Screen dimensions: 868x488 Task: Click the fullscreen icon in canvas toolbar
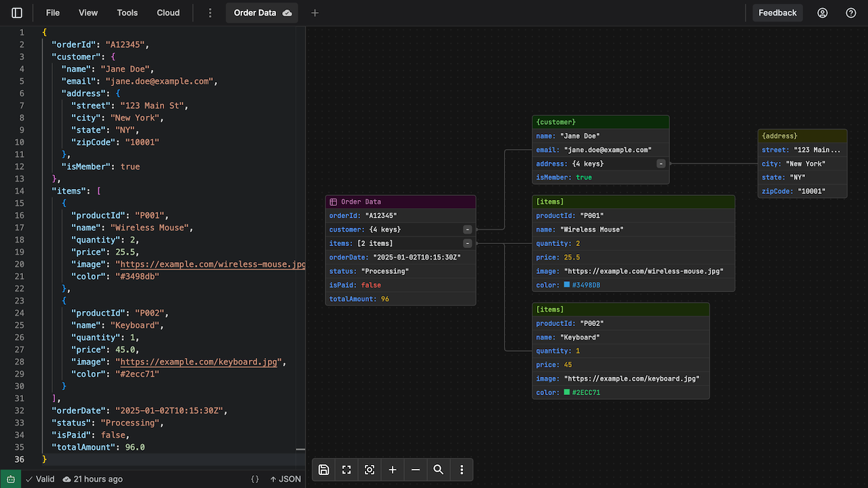coord(347,470)
